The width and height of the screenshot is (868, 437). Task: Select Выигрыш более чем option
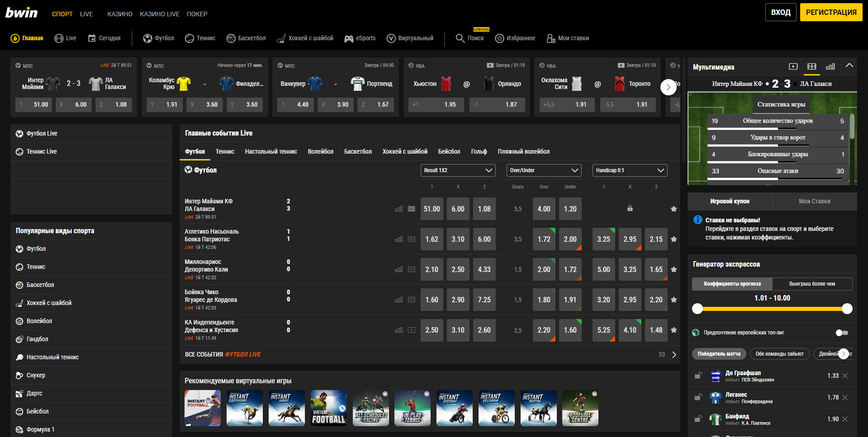[812, 284]
